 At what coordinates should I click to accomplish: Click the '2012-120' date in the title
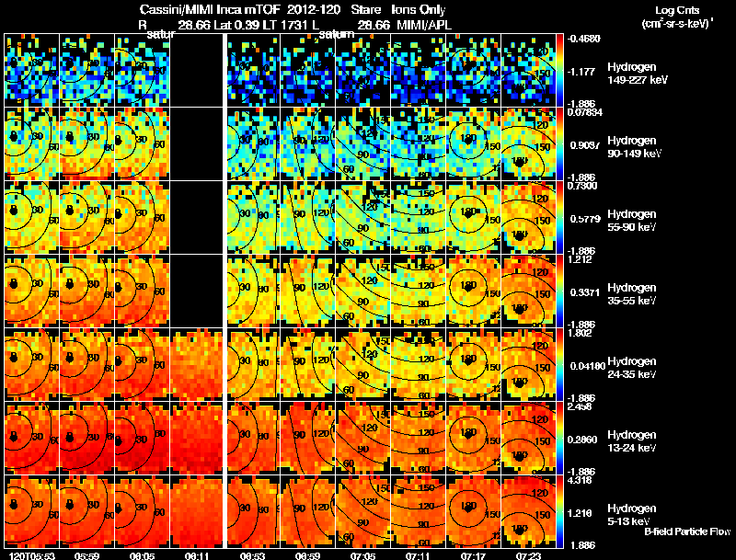pyautogui.click(x=316, y=10)
